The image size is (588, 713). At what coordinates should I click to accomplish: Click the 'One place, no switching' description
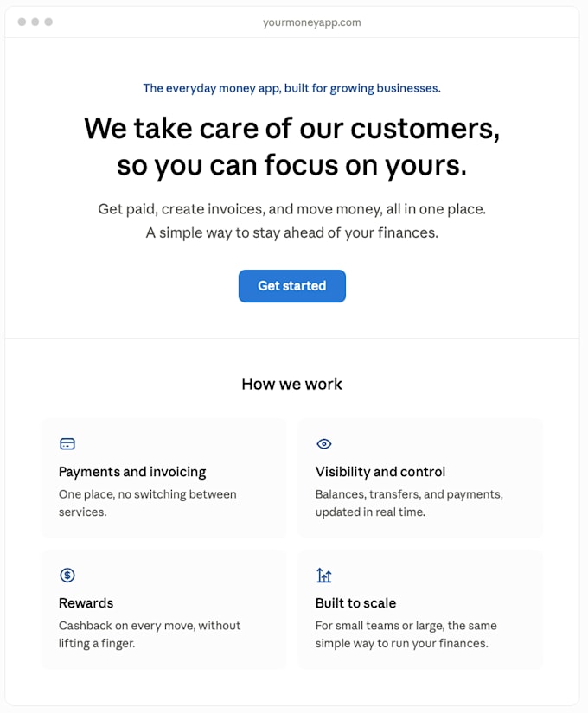coord(148,503)
